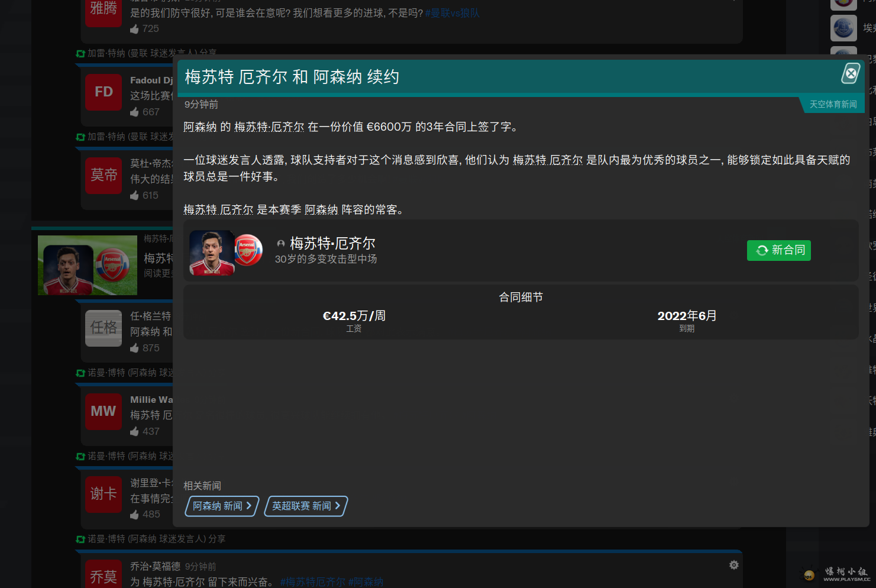
Task: Click the €42.5万/周 wage value
Action: [x=354, y=316]
